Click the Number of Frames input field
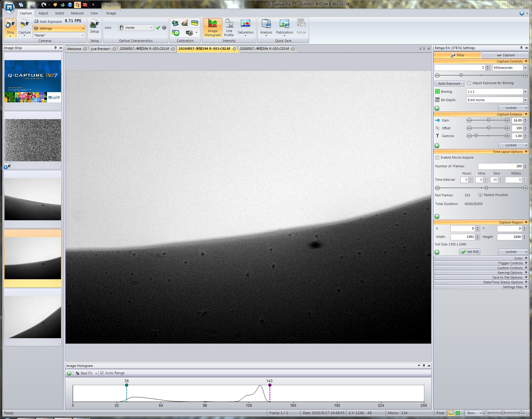The image size is (532, 419). [500, 166]
